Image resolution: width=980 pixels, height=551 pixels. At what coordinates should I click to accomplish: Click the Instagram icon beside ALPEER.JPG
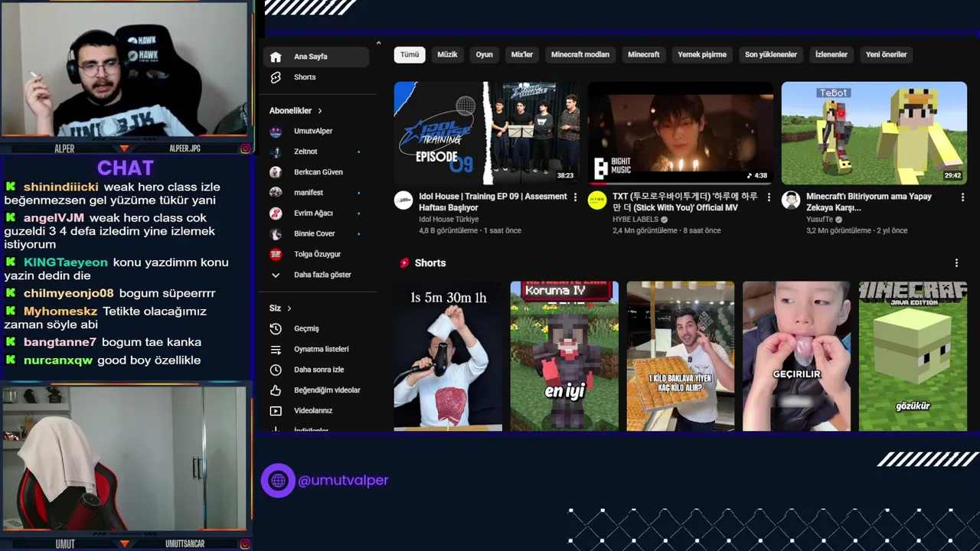[245, 148]
